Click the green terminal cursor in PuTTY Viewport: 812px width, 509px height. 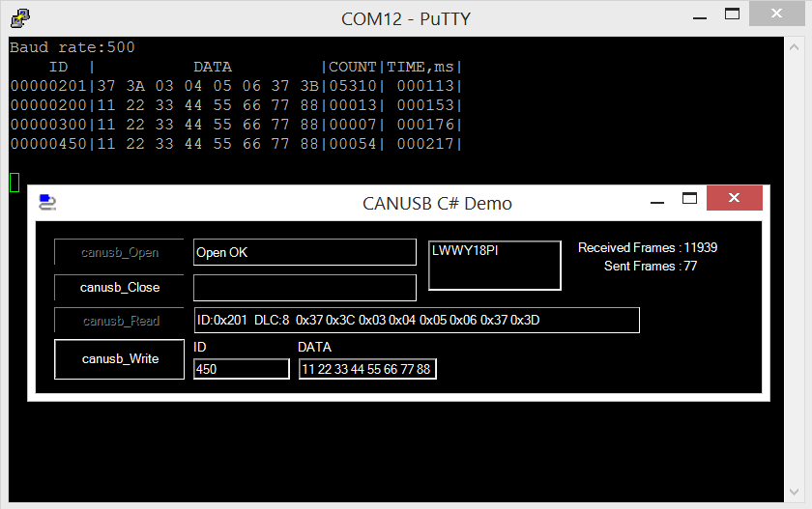coord(14,183)
